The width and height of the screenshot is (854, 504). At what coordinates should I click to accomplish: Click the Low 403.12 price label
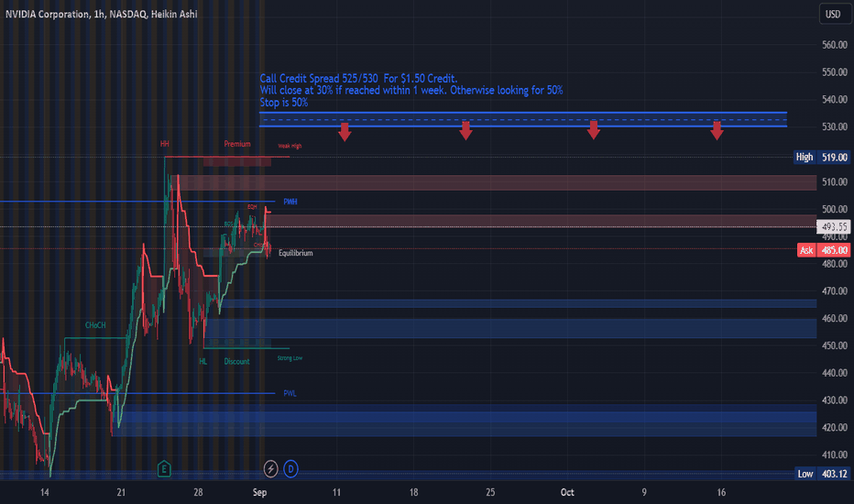(823, 474)
